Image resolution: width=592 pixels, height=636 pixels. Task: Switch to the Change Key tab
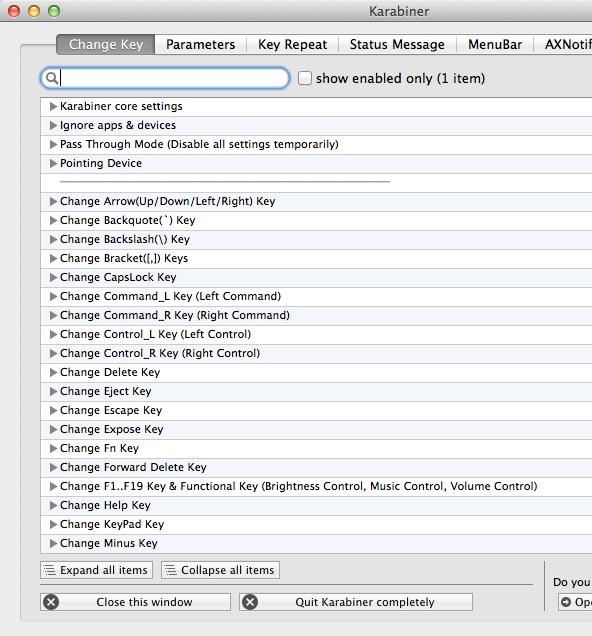[105, 44]
